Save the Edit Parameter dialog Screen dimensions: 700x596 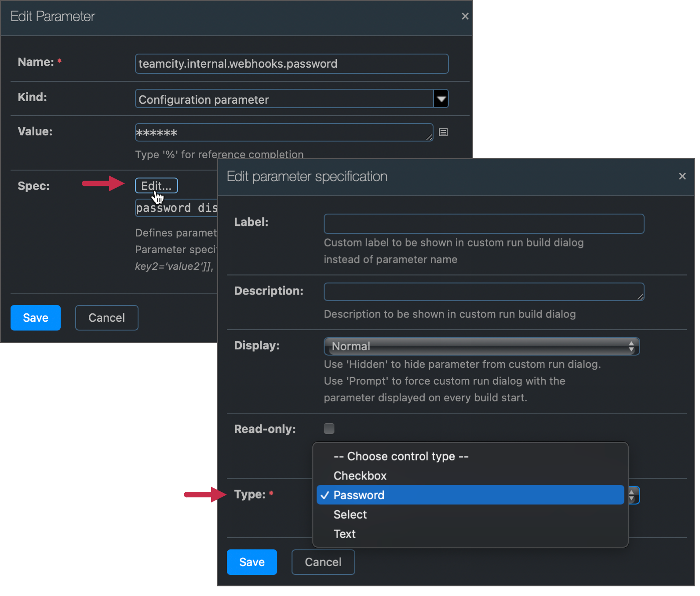pos(36,318)
